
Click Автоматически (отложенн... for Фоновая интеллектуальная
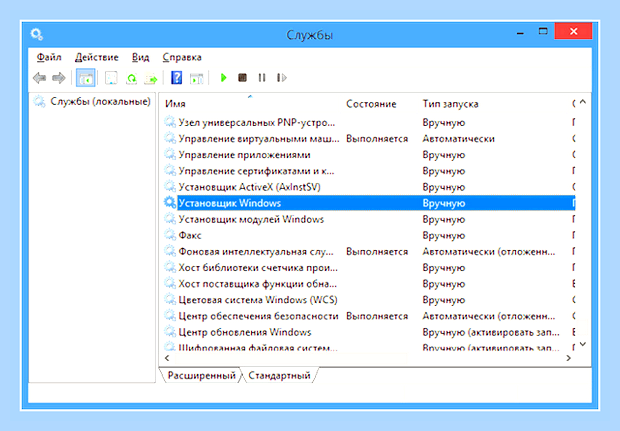(489, 251)
